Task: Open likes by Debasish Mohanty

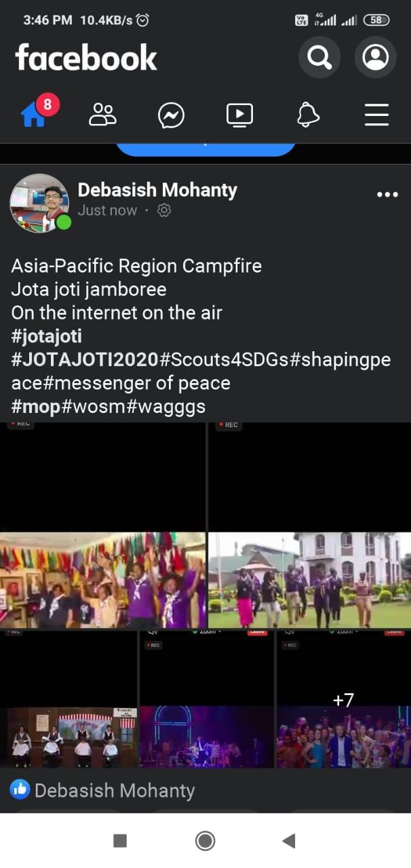Action: tap(102, 790)
